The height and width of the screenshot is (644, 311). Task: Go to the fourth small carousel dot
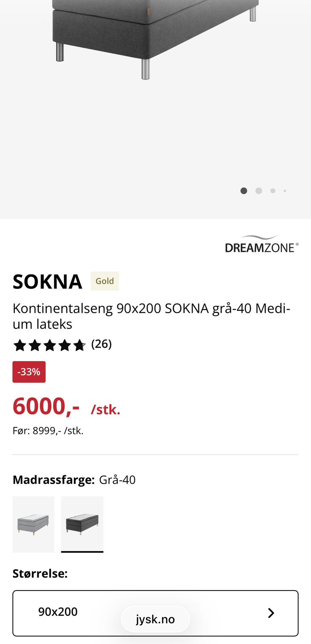click(x=285, y=191)
